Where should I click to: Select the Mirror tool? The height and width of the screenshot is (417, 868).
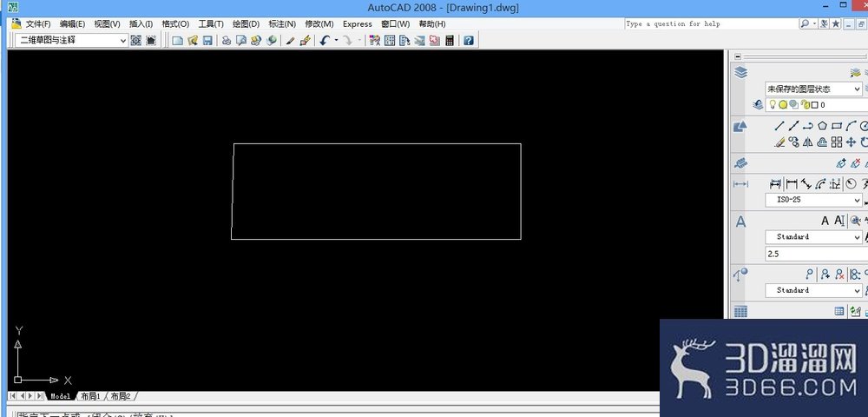[808, 142]
